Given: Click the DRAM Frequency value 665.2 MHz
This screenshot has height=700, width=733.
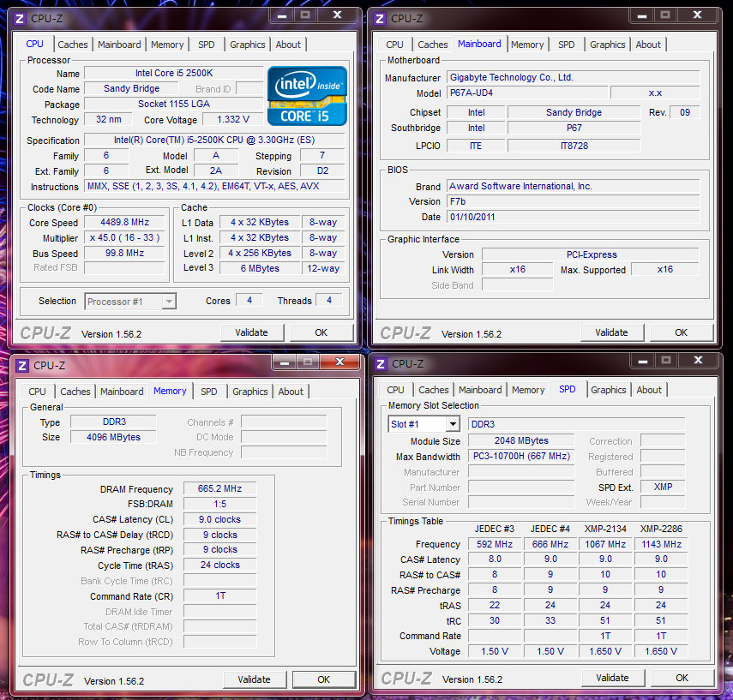Looking at the screenshot, I should [x=219, y=488].
